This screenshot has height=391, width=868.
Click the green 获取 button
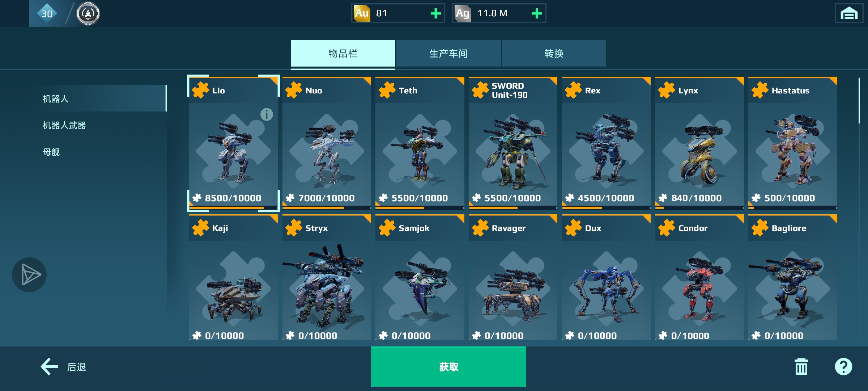coord(448,367)
